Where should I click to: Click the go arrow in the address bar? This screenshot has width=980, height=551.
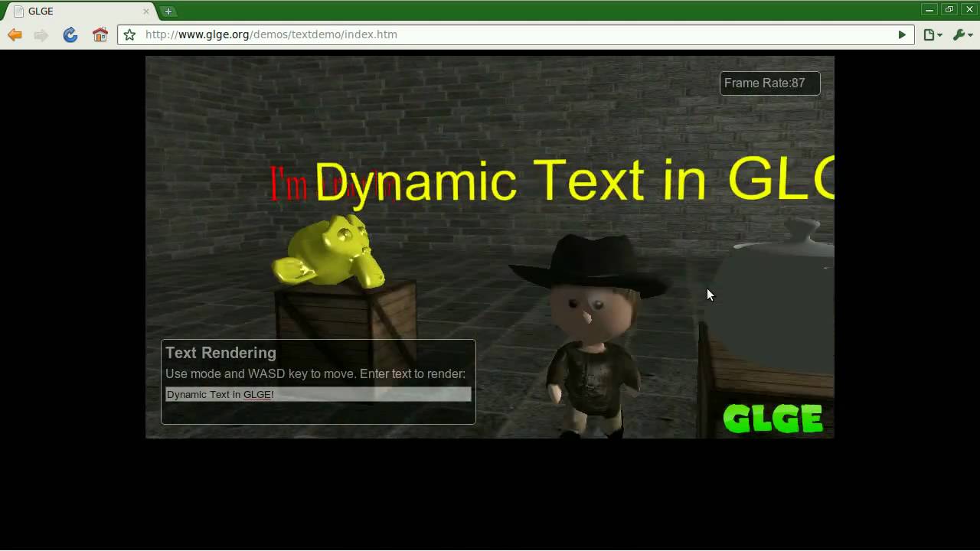point(902,34)
